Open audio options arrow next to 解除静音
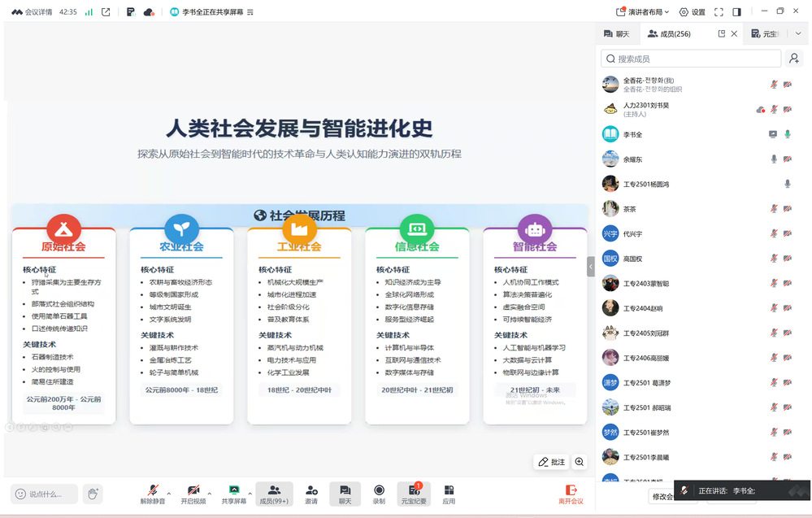Viewport: 812px width, 518px height. pos(169,493)
